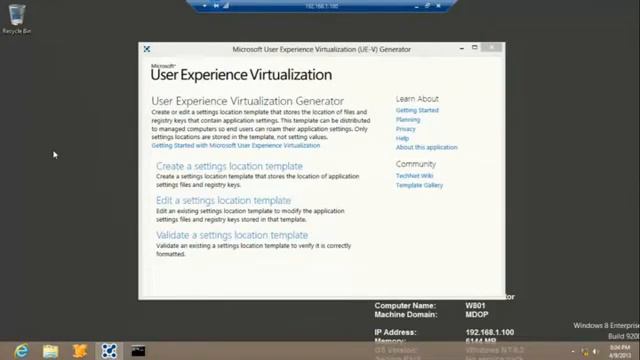Open the Getting Started link under Learn About
Screen dimensions: 640x360
(417, 110)
